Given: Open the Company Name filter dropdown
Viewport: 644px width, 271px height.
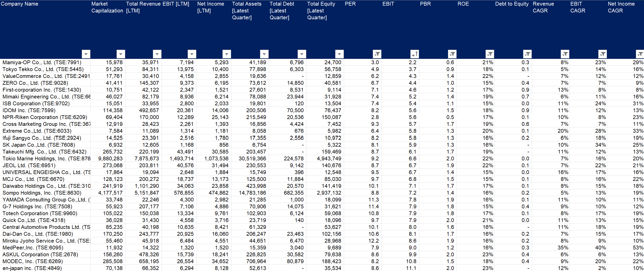Looking at the screenshot, I should point(86,54).
